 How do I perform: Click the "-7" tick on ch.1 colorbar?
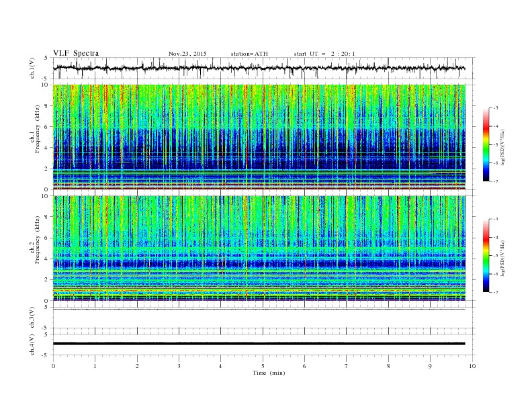click(x=496, y=181)
